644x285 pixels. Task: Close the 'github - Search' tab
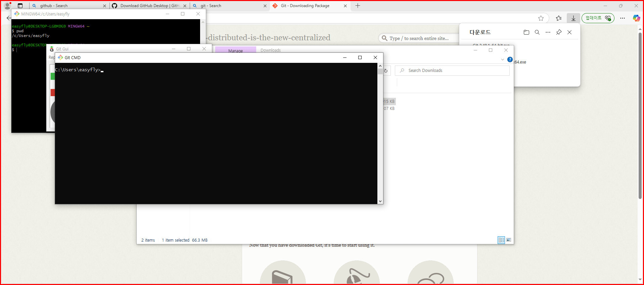click(x=104, y=6)
